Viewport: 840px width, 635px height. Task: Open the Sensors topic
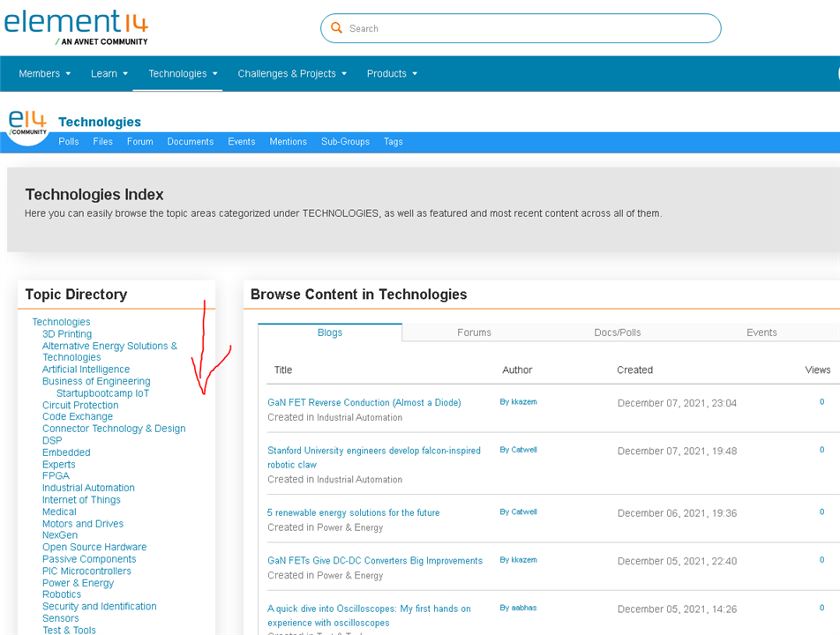61,618
